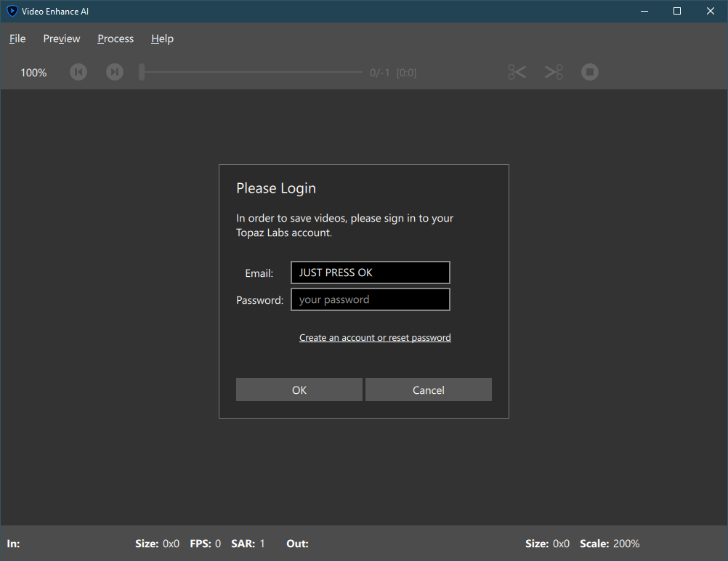The width and height of the screenshot is (728, 561).
Task: Cancel the login dialog
Action: pos(428,390)
